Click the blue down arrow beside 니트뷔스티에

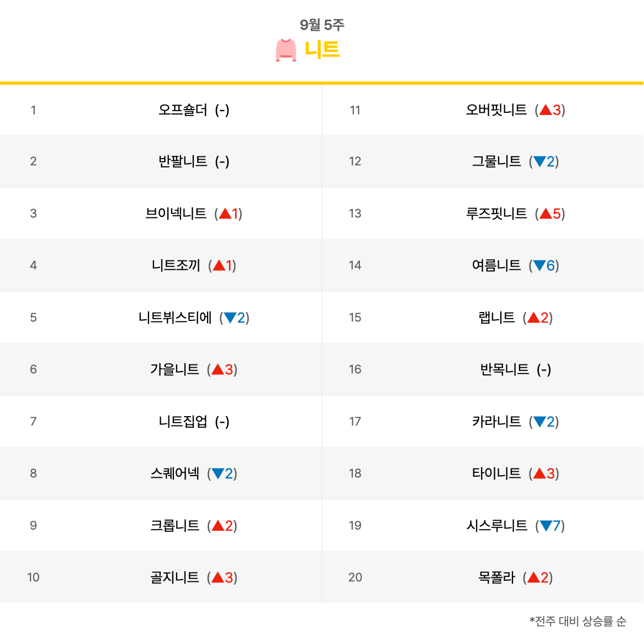pyautogui.click(x=230, y=318)
